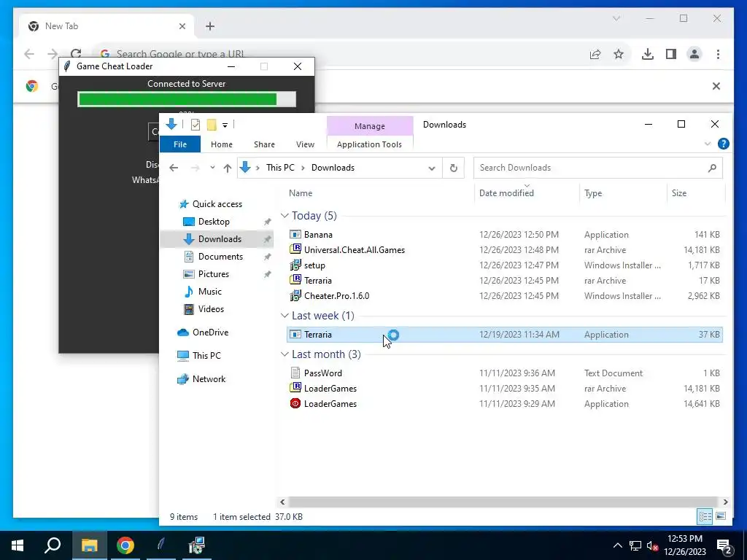Click the Properties checkmark icon in quick access toolbar

coord(196,125)
